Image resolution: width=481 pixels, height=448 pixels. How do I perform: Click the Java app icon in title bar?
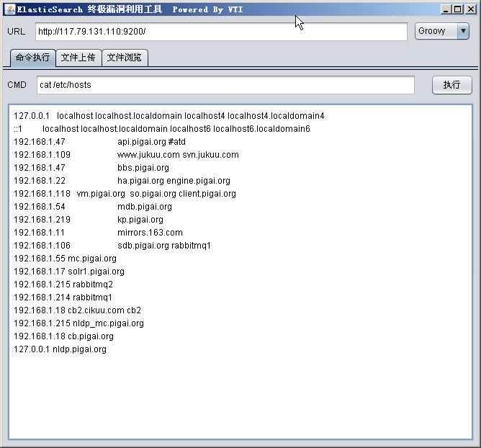10,9
